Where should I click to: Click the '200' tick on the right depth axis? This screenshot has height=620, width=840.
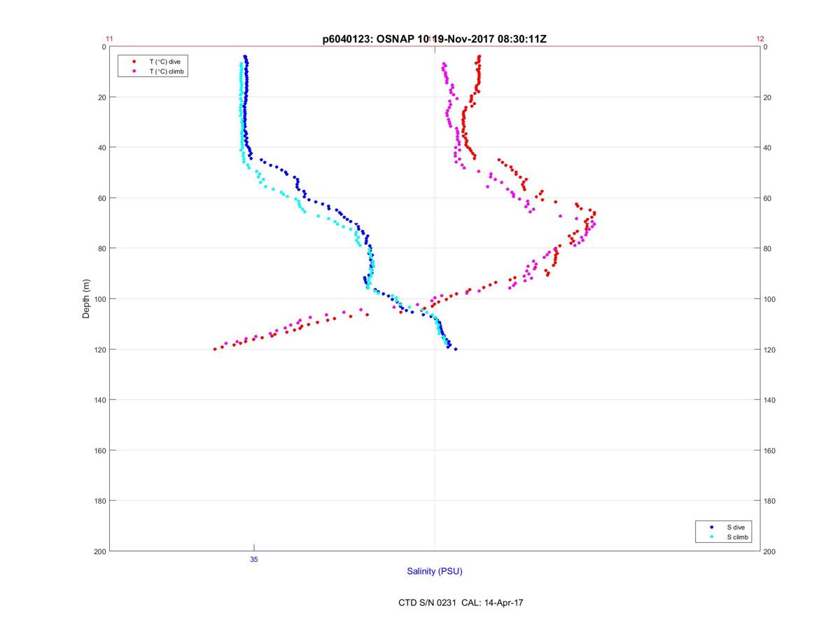click(x=770, y=551)
